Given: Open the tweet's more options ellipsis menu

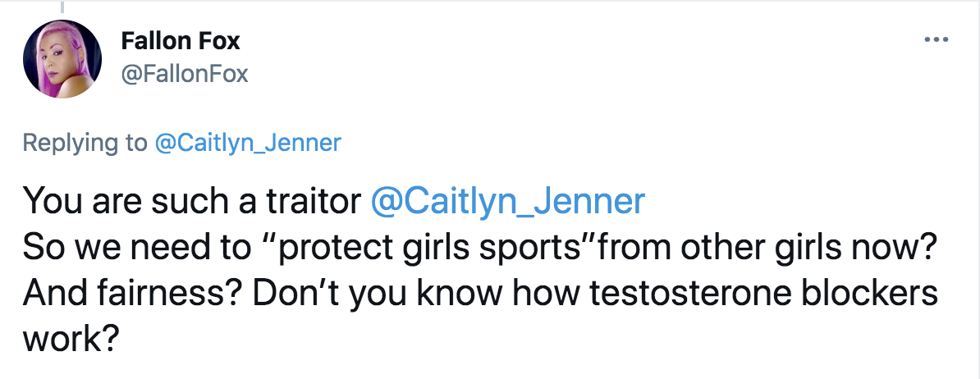Looking at the screenshot, I should (936, 39).
